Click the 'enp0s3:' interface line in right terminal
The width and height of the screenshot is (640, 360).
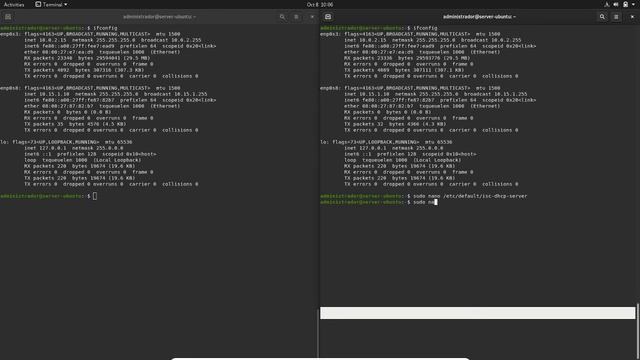click(x=410, y=34)
